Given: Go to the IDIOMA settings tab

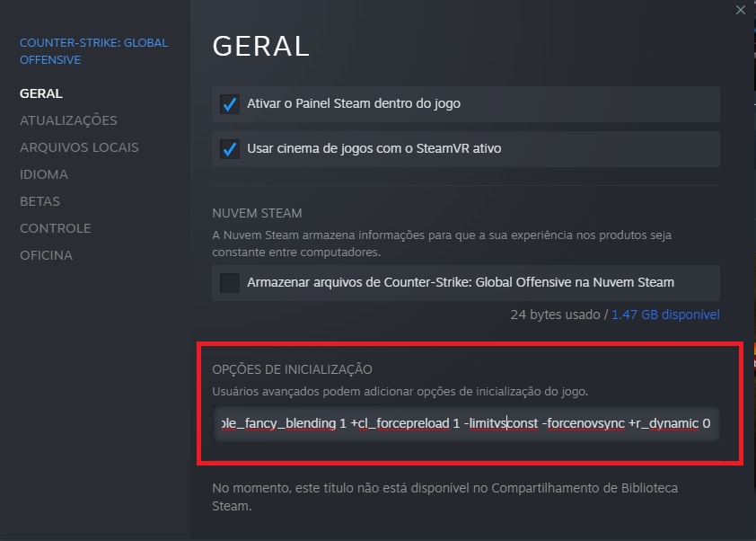Looking at the screenshot, I should pos(44,174).
